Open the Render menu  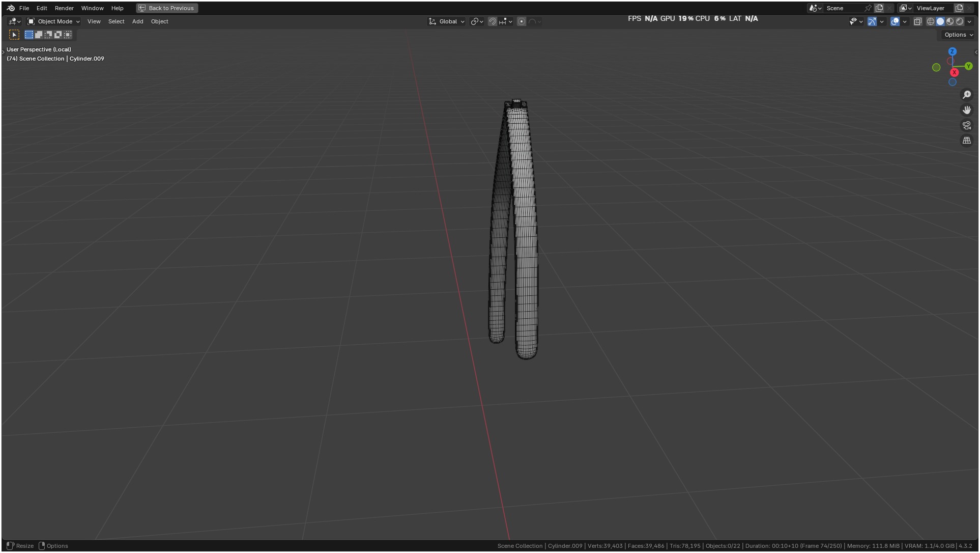point(64,8)
